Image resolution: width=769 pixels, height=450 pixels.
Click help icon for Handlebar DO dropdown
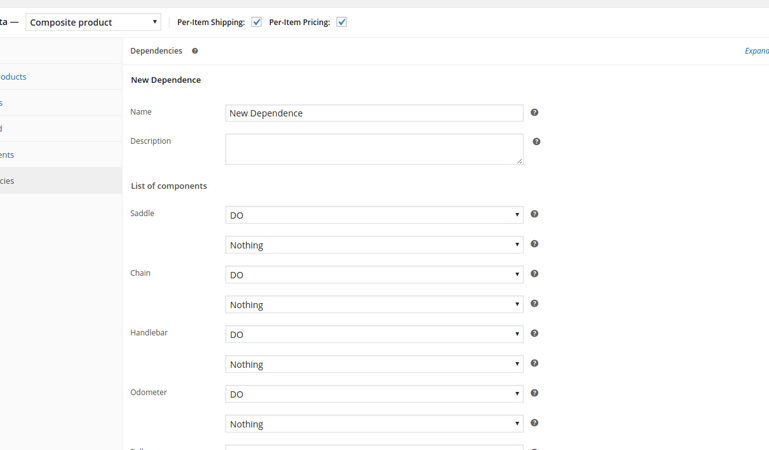[535, 334]
